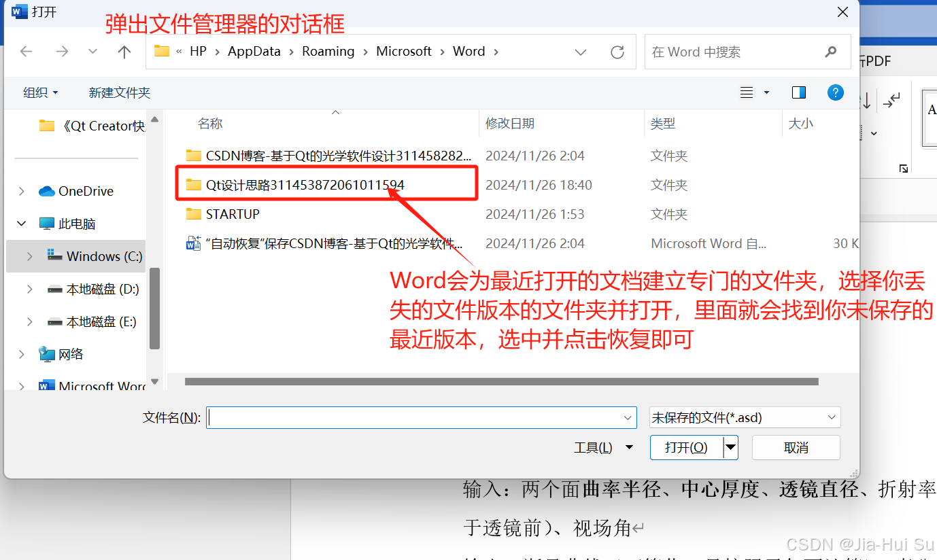The width and height of the screenshot is (937, 560).
Task: Change the view layout icon
Action: pyautogui.click(x=747, y=92)
